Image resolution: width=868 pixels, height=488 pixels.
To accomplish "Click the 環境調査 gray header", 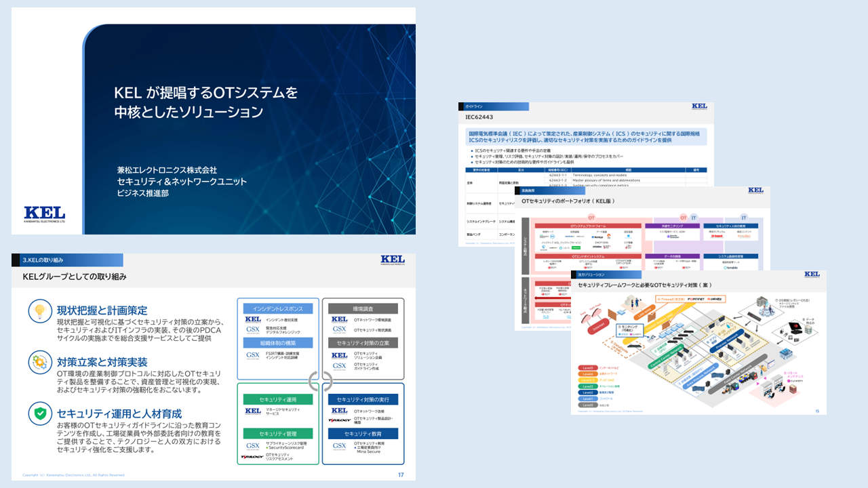I will [x=362, y=308].
